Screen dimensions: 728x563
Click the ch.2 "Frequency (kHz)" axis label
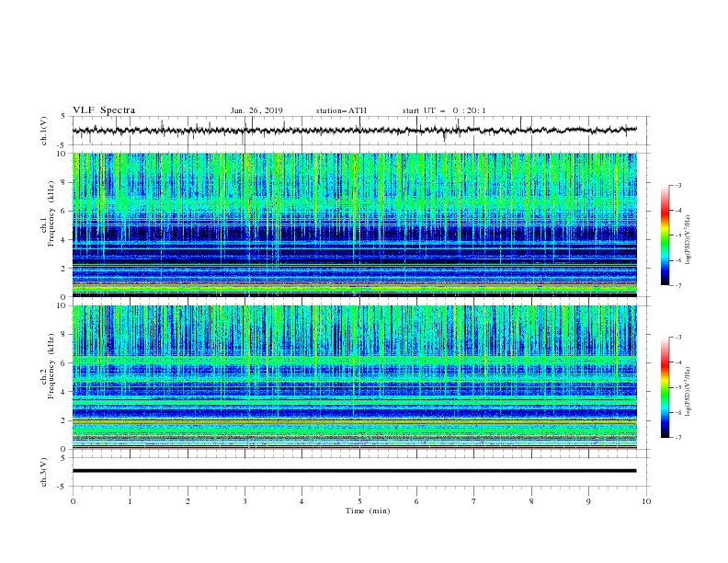coord(51,366)
